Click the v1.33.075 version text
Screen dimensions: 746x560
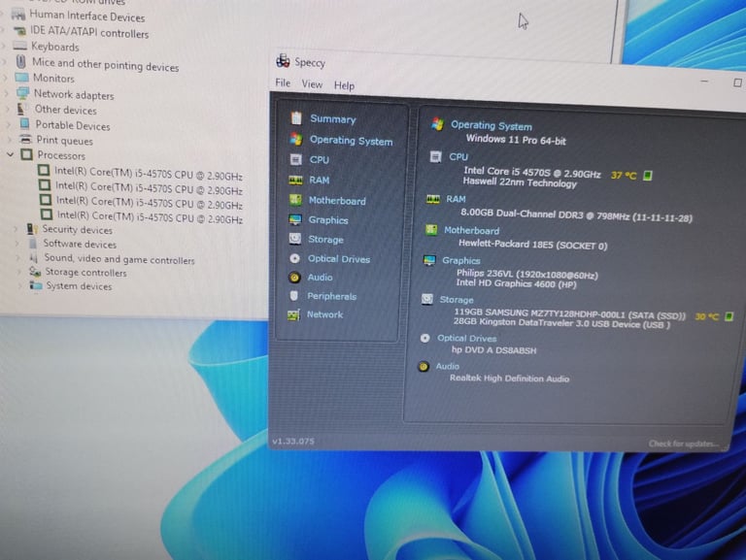pyautogui.click(x=293, y=442)
